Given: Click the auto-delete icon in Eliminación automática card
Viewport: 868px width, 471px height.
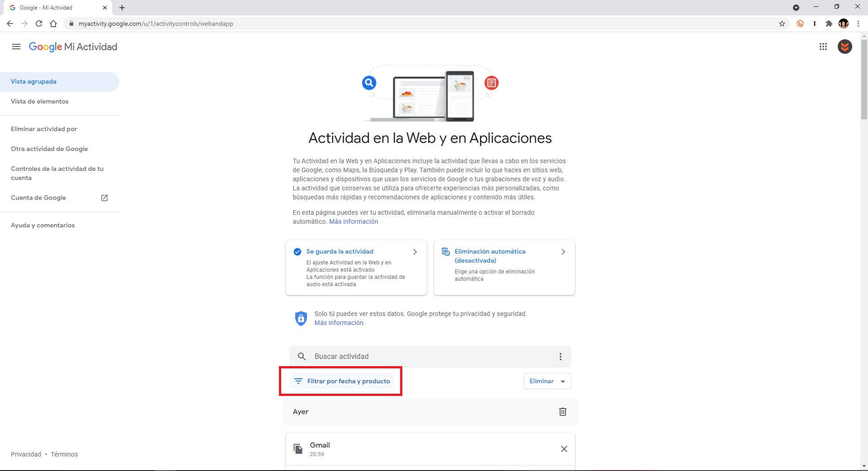Looking at the screenshot, I should tap(445, 252).
